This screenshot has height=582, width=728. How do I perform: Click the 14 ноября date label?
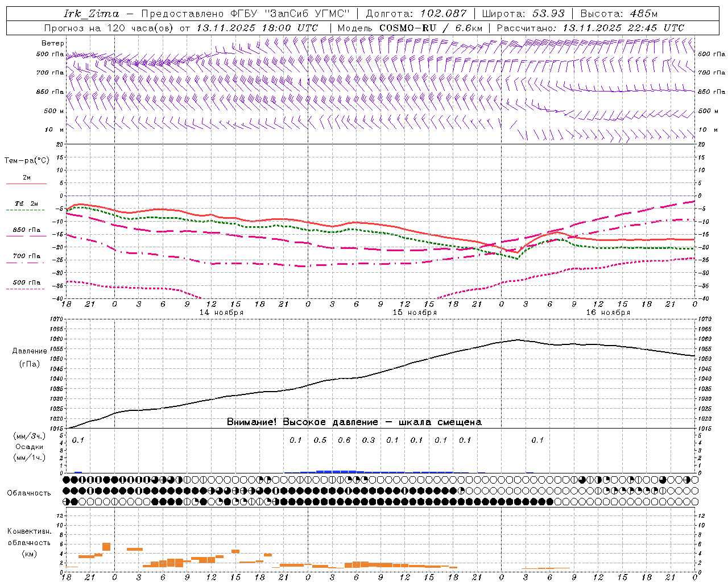coord(221,313)
